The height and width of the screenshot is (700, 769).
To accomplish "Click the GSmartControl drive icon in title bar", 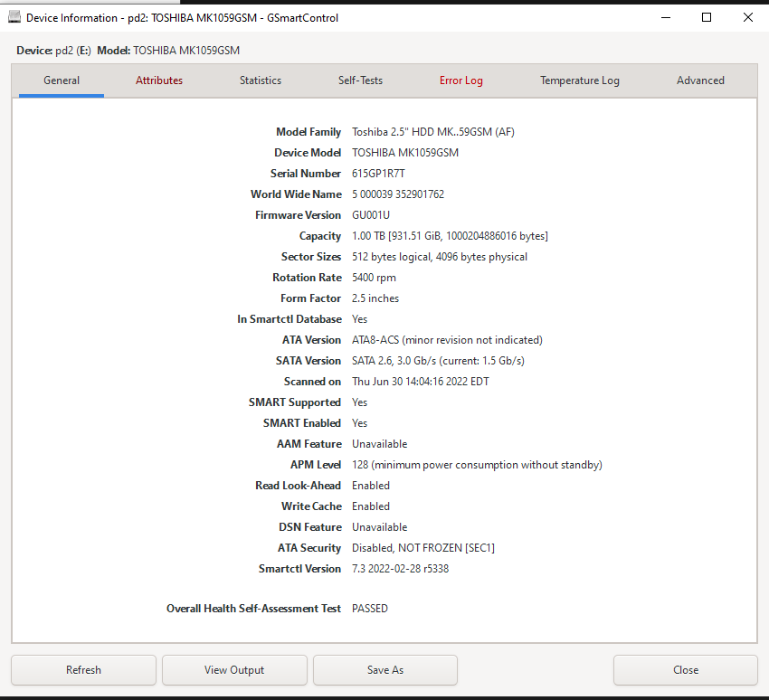I will click(14, 17).
